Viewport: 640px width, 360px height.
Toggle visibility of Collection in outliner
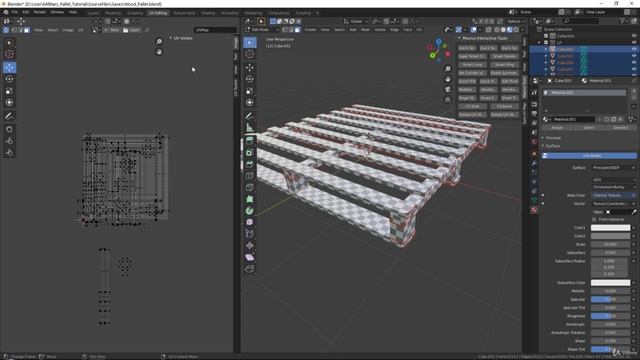[x=634, y=36]
